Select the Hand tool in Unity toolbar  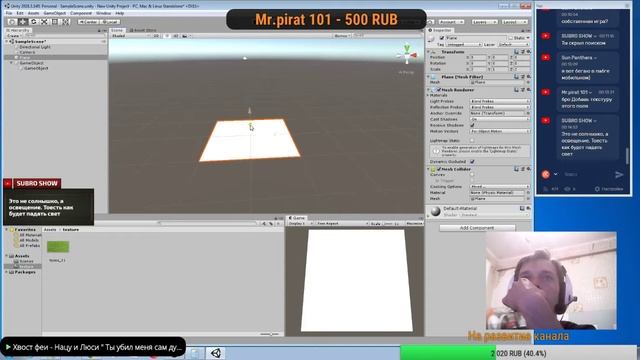pos(12,22)
